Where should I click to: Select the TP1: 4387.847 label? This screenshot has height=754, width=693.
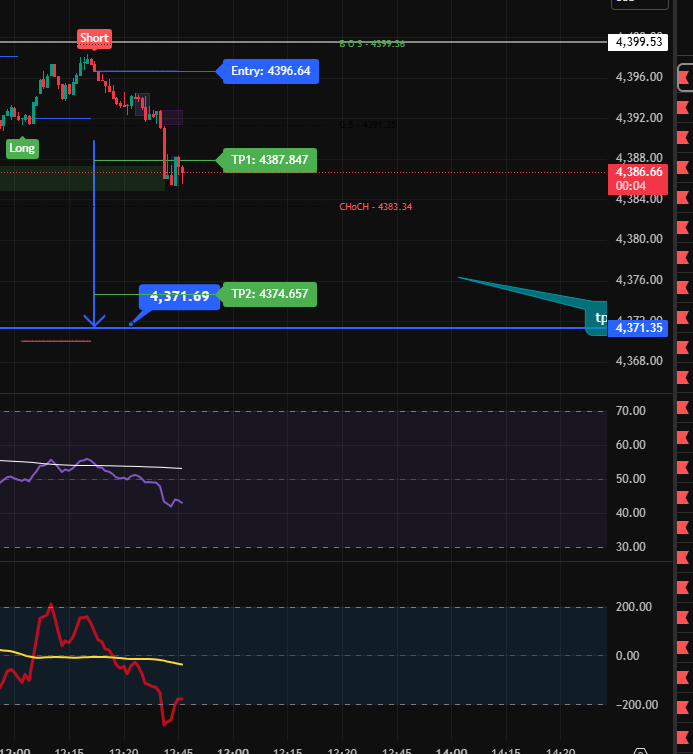tap(268, 160)
